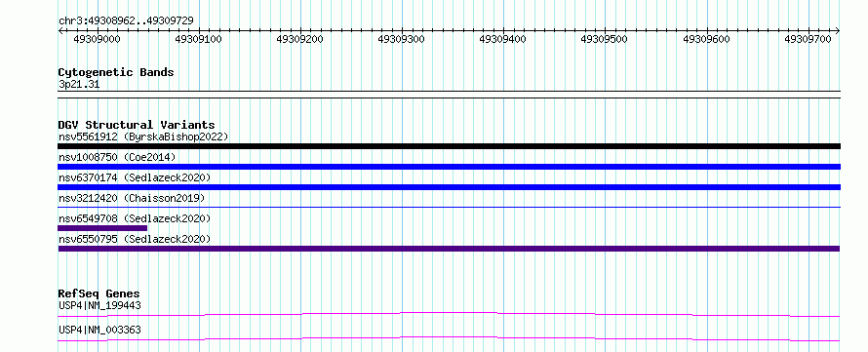Select the RefSeq Genes track title
Image resolution: width=868 pixels, height=352 pixels.
point(99,293)
